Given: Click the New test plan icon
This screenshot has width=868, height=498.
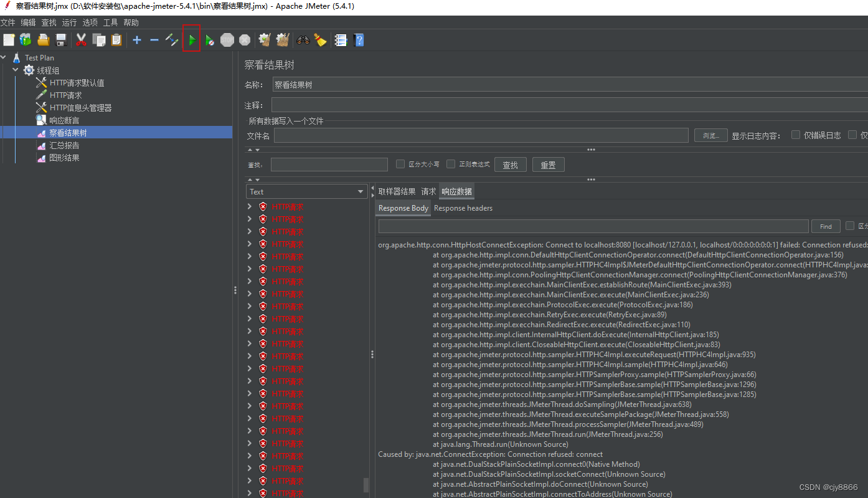Looking at the screenshot, I should tap(9, 40).
